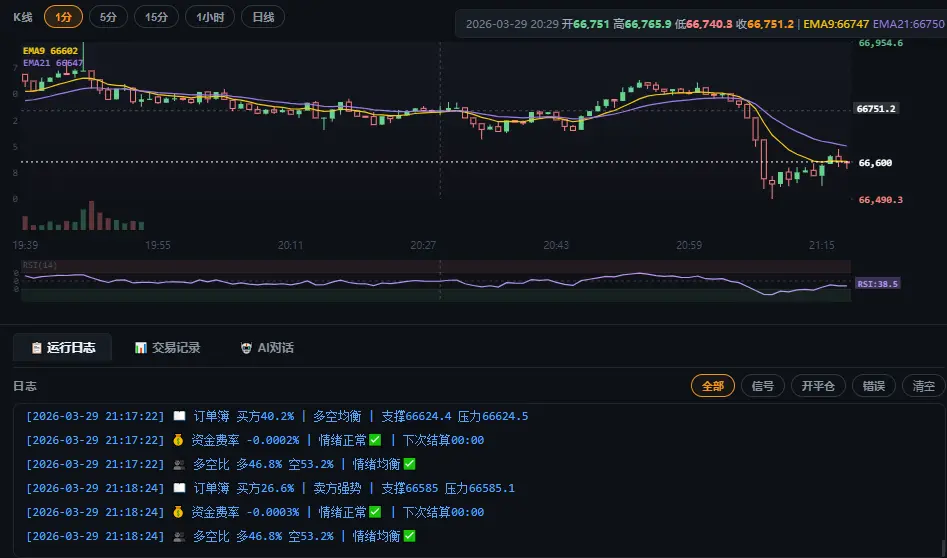
Task: Switch chart to 15分 timeframe
Action: click(x=156, y=17)
